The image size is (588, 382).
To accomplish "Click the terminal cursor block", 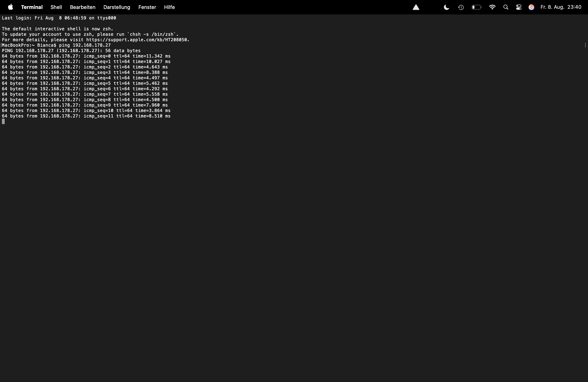I will 3,121.
